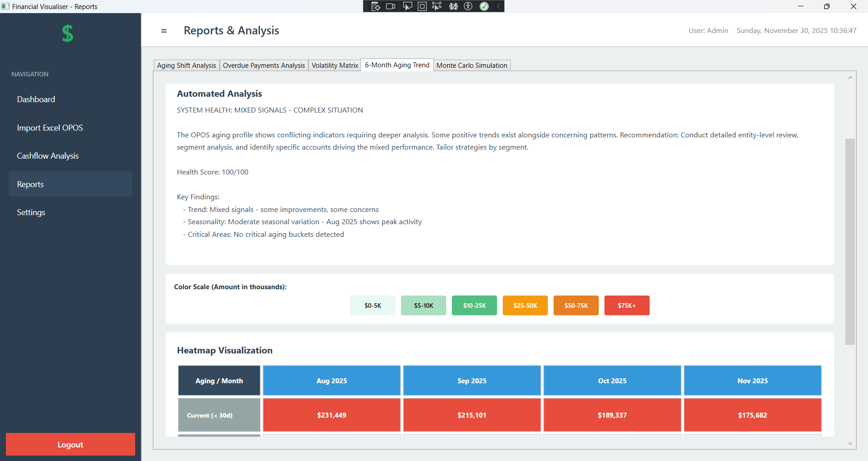
Task: Run the accessibility scan icon
Action: pos(468,6)
